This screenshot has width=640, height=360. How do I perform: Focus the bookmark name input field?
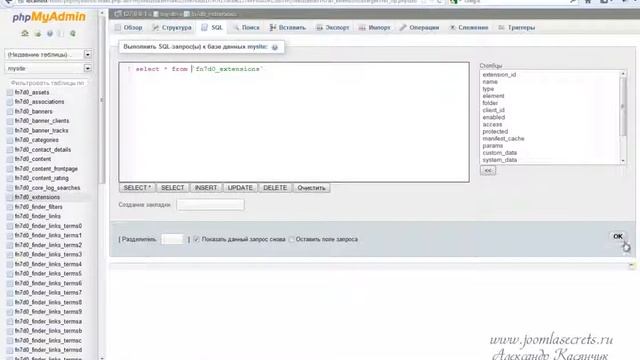point(210,205)
